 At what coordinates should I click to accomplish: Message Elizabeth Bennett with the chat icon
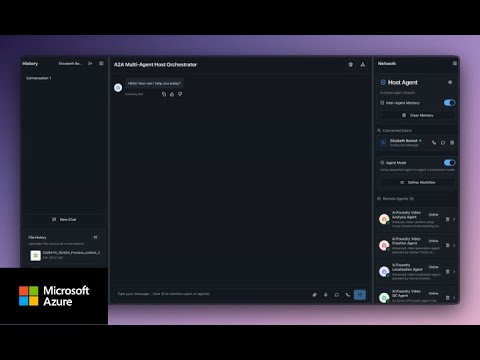point(443,143)
